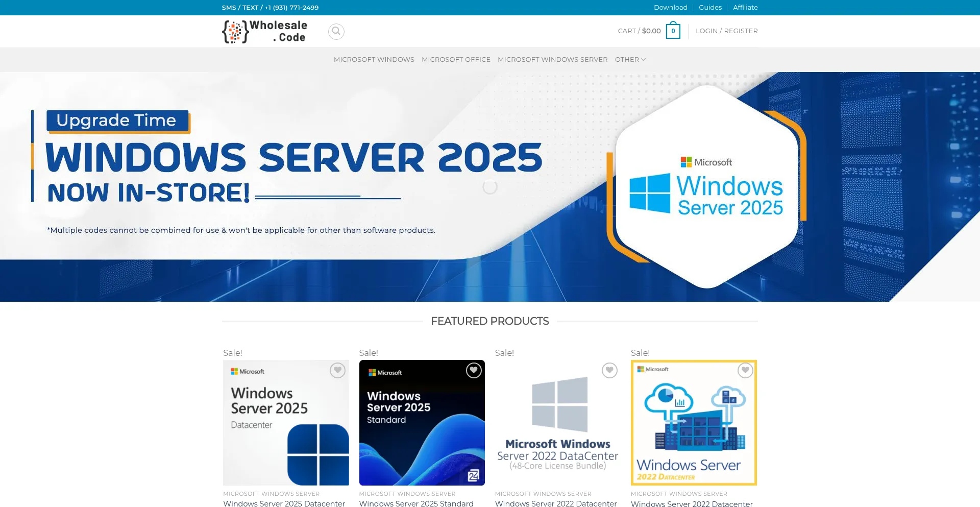
Task: Click the Wholesale Code logo
Action: [265, 32]
